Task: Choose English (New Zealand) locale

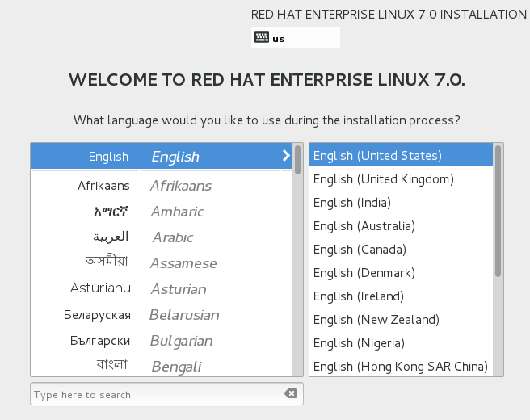Action: [x=402, y=319]
